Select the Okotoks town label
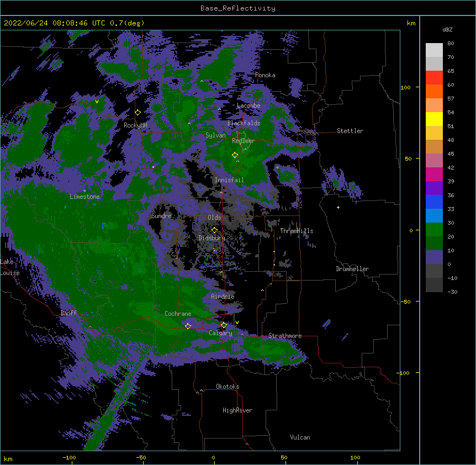This screenshot has width=476, height=465. tap(228, 387)
